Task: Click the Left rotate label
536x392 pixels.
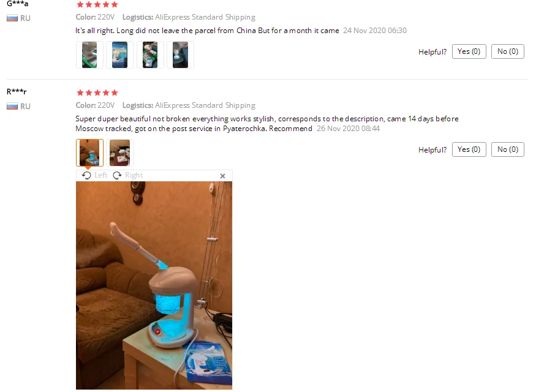Action: (x=101, y=175)
